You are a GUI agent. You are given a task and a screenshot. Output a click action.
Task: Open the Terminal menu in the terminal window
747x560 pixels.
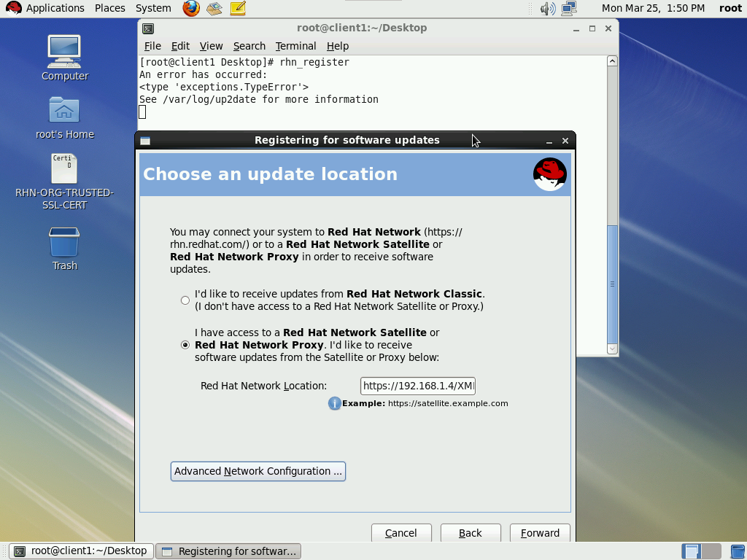coord(296,46)
